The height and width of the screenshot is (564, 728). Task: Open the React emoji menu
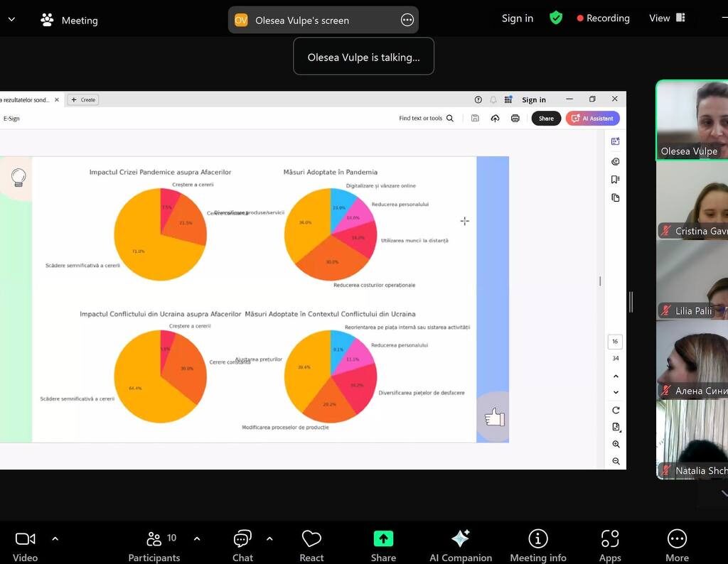[311, 545]
